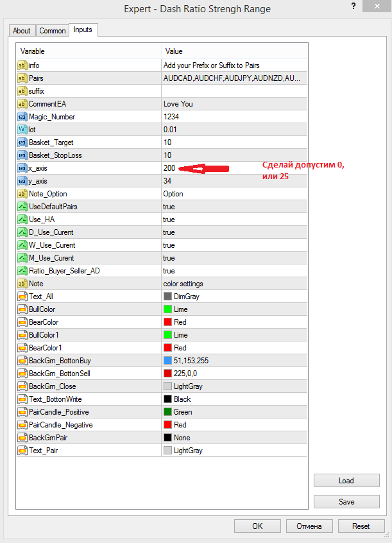
Task: Click the string icon beside suffix
Action: [x=22, y=91]
